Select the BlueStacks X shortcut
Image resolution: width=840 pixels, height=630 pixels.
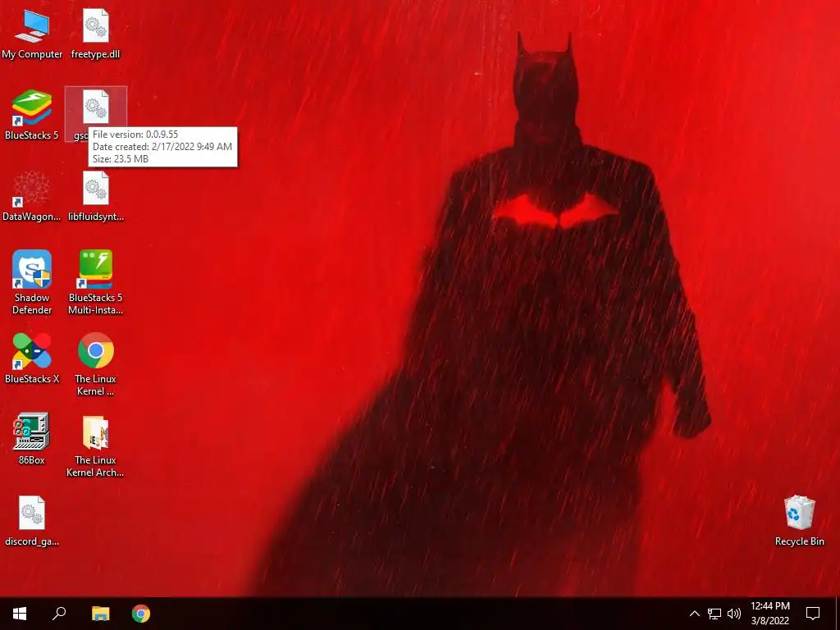[x=32, y=358]
